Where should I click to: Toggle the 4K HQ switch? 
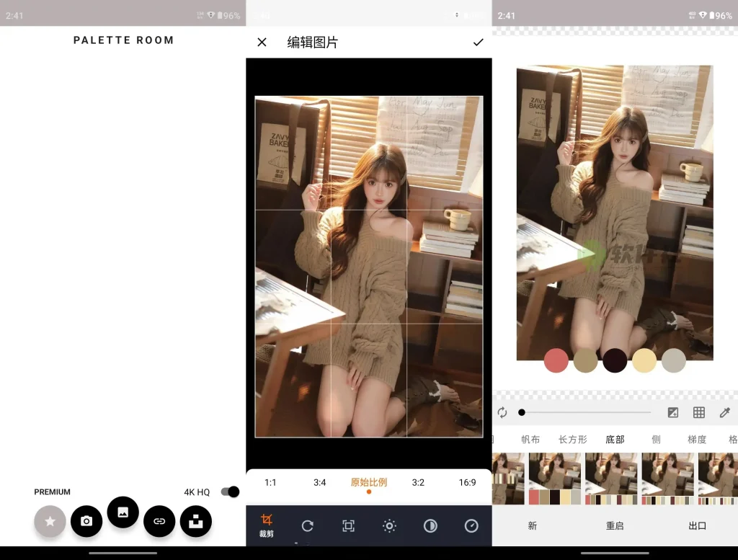(x=229, y=492)
